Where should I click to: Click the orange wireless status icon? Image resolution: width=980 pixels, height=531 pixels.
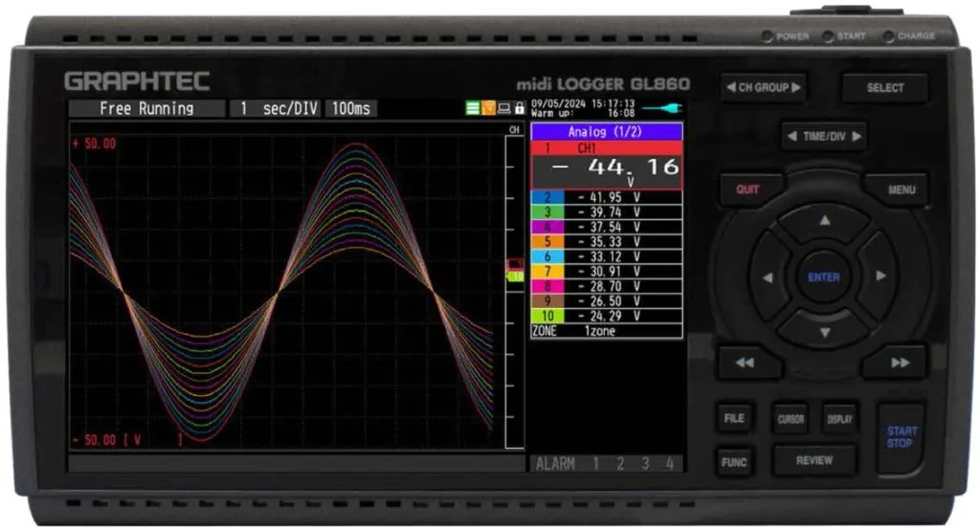[x=488, y=108]
